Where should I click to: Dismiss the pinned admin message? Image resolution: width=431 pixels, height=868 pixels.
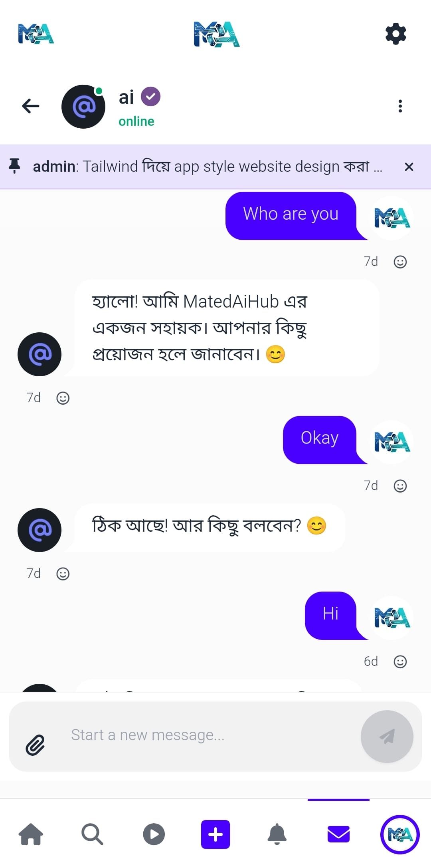click(409, 167)
